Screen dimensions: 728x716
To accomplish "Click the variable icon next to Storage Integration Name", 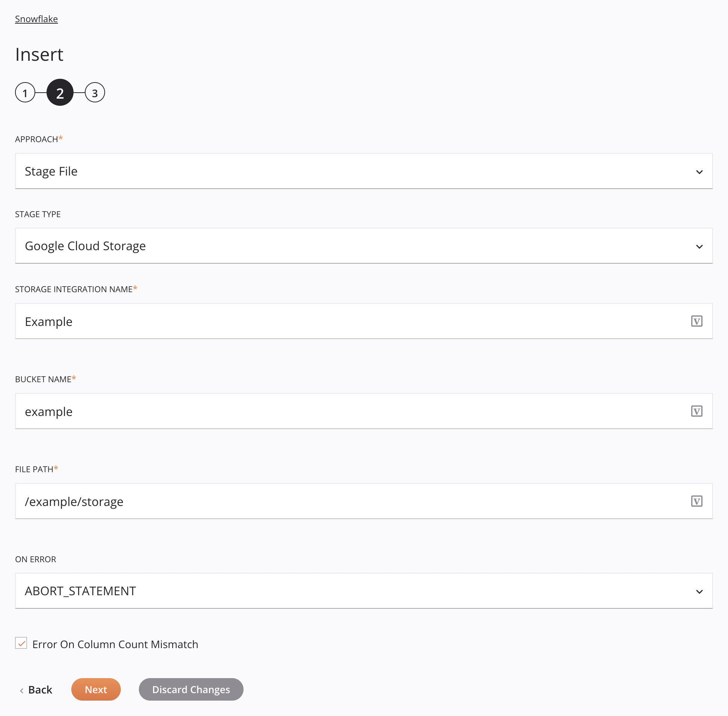I will coord(696,321).
